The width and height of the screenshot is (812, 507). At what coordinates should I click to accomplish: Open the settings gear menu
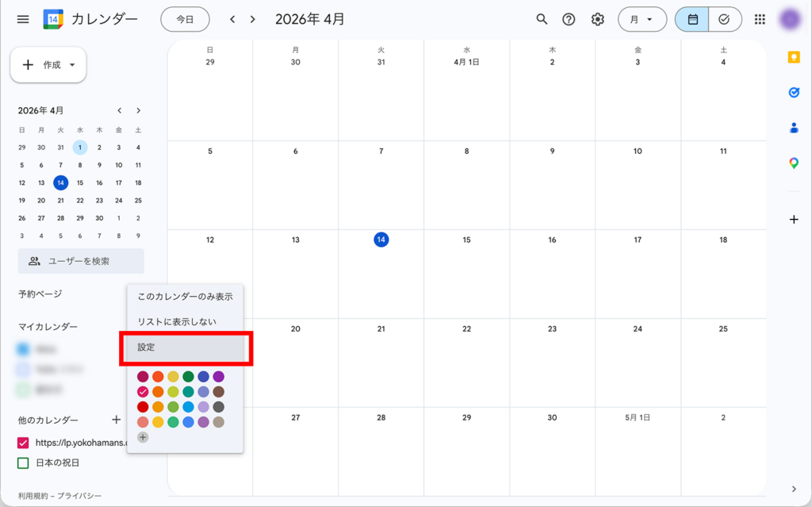[x=598, y=19]
